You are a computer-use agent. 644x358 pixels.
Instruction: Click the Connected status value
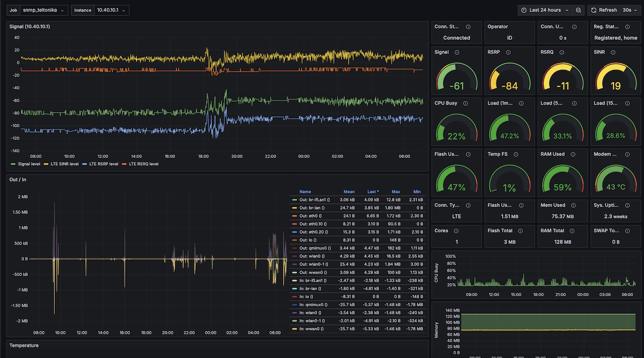pos(457,38)
